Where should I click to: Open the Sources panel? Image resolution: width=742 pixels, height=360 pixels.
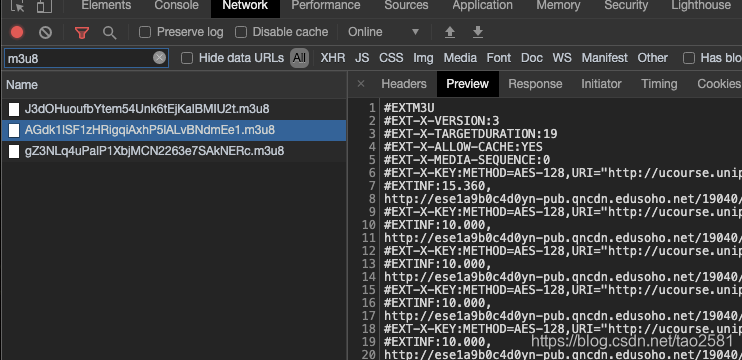[406, 6]
